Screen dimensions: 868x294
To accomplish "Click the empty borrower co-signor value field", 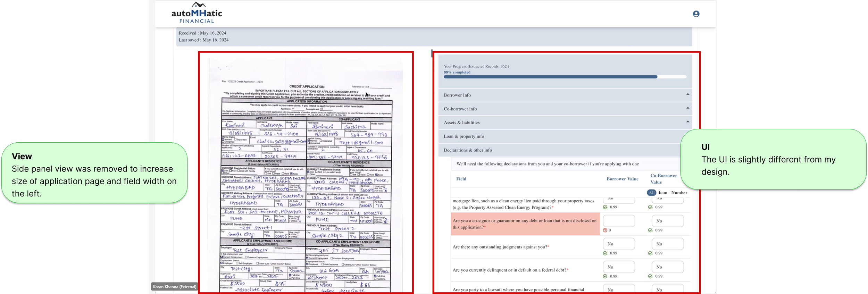I will tap(619, 221).
